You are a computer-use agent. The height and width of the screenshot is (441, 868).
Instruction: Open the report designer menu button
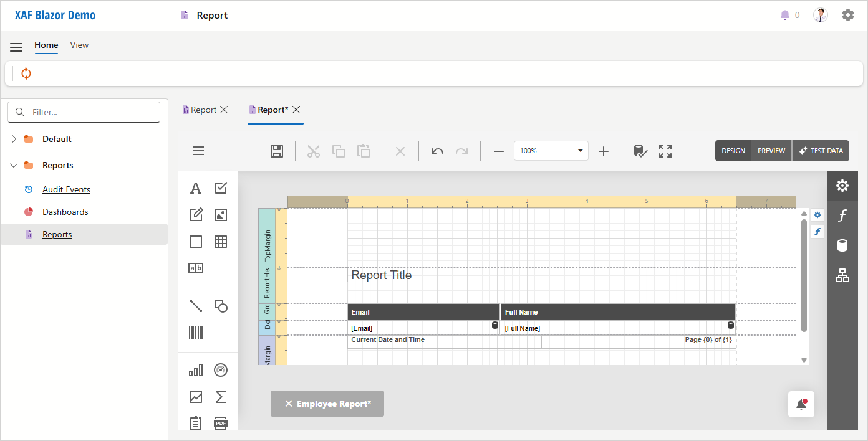(198, 151)
